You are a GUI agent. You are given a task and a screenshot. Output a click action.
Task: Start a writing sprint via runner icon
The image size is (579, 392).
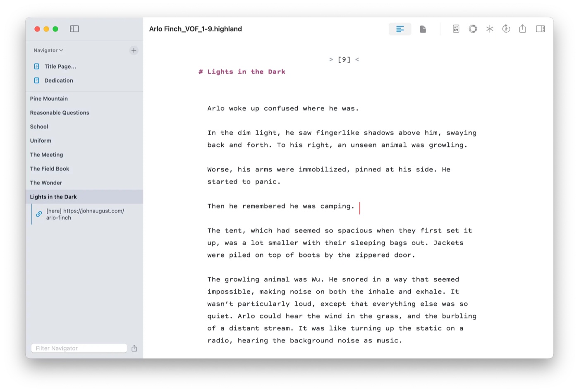tap(506, 29)
